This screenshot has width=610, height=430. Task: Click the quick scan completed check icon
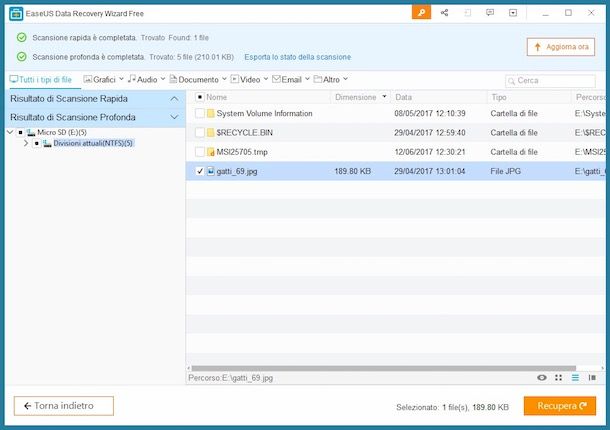22,37
